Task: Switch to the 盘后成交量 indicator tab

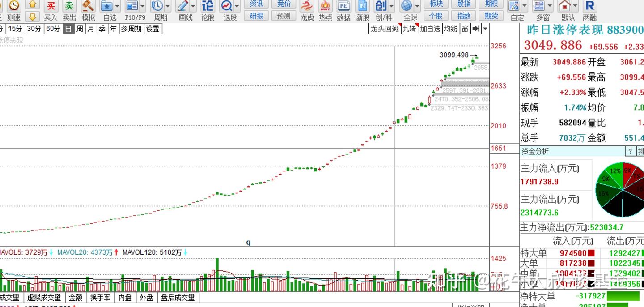Action: tap(178, 298)
